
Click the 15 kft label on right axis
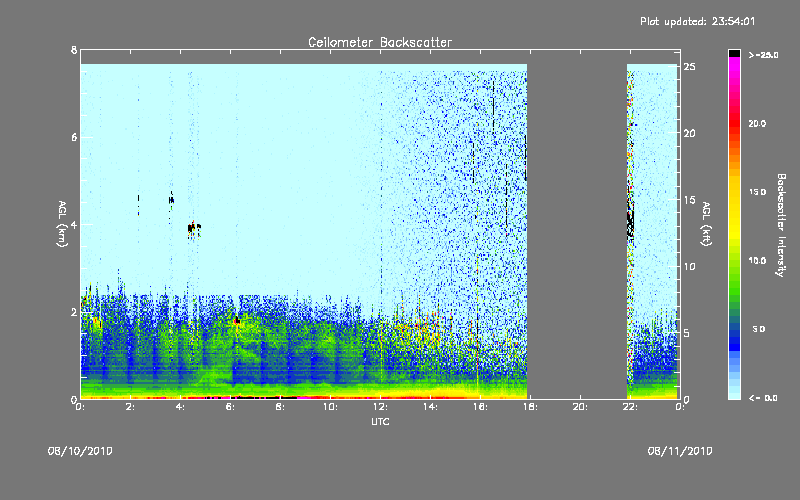point(689,200)
